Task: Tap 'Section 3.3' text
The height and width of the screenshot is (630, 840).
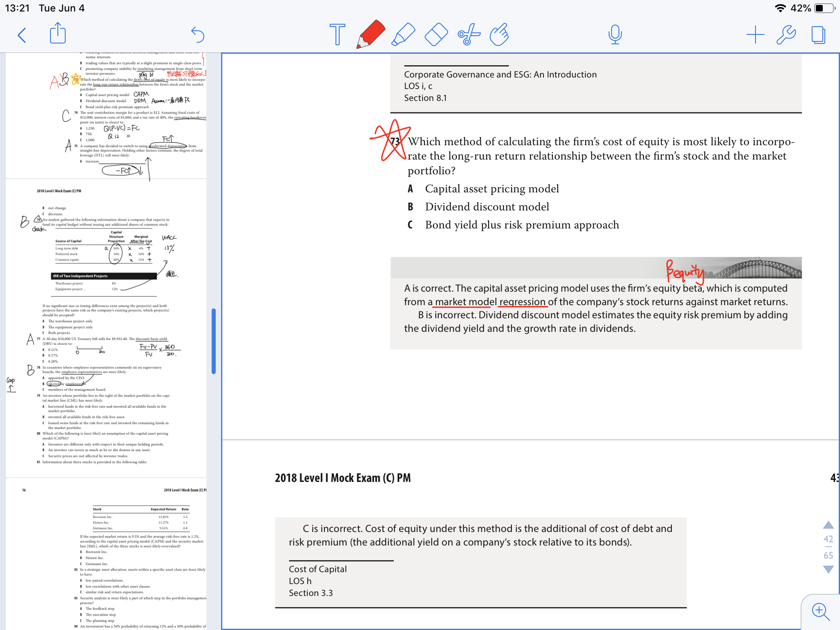Action: tap(310, 593)
